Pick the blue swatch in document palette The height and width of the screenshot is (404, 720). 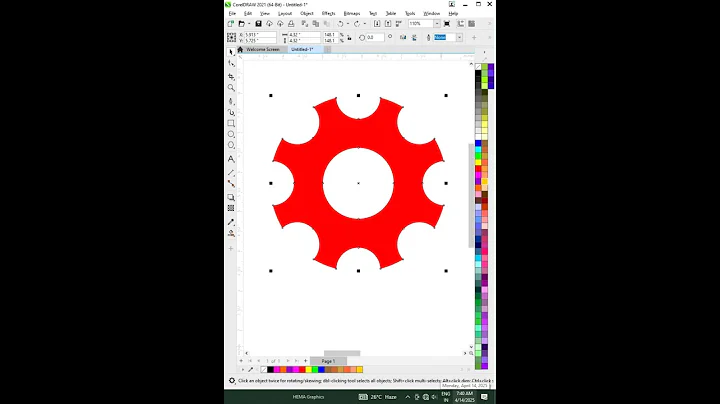pos(321,370)
